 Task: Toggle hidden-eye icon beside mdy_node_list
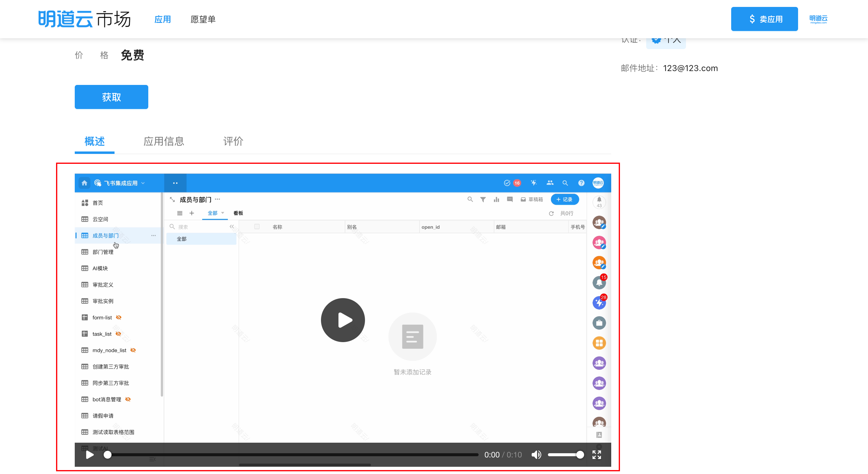(x=133, y=350)
